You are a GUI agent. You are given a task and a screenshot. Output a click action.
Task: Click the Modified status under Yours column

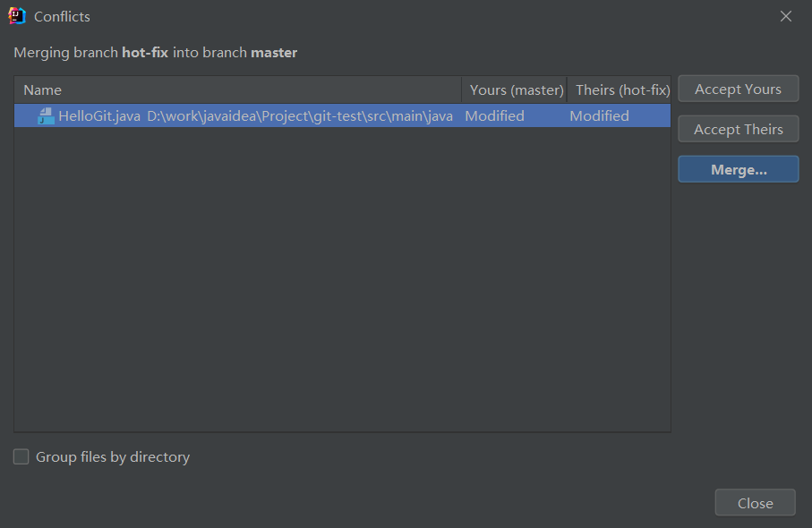point(494,115)
